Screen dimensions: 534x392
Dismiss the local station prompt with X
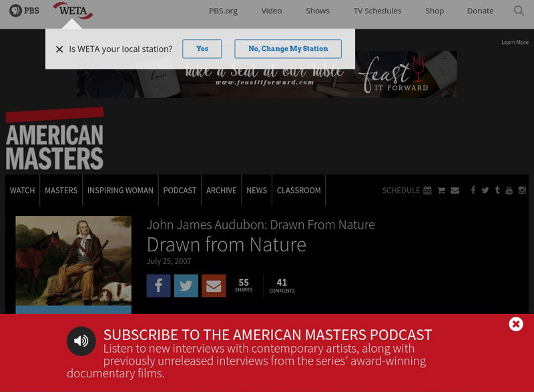click(59, 49)
